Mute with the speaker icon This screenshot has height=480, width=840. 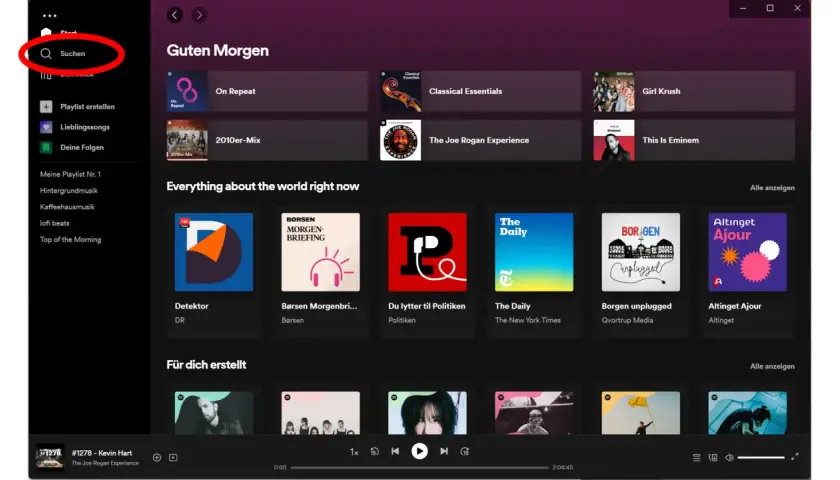pos(729,458)
